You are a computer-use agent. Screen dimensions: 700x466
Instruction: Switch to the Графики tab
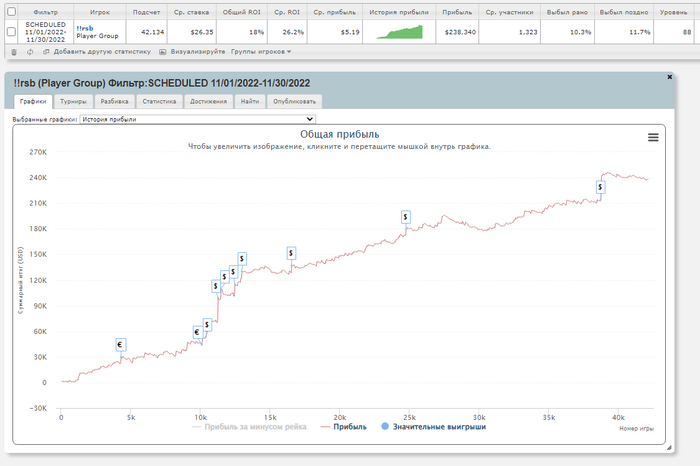33,101
